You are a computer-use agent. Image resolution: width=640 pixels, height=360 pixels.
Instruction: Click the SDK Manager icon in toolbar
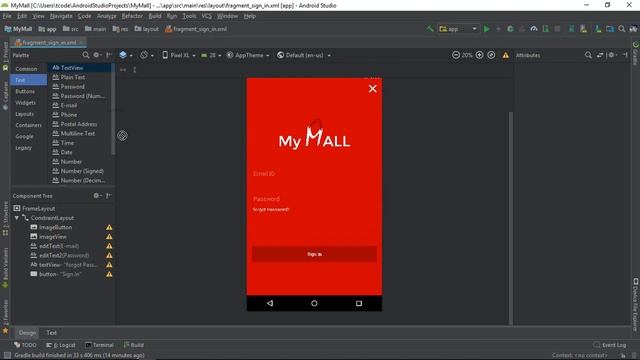coord(598,29)
